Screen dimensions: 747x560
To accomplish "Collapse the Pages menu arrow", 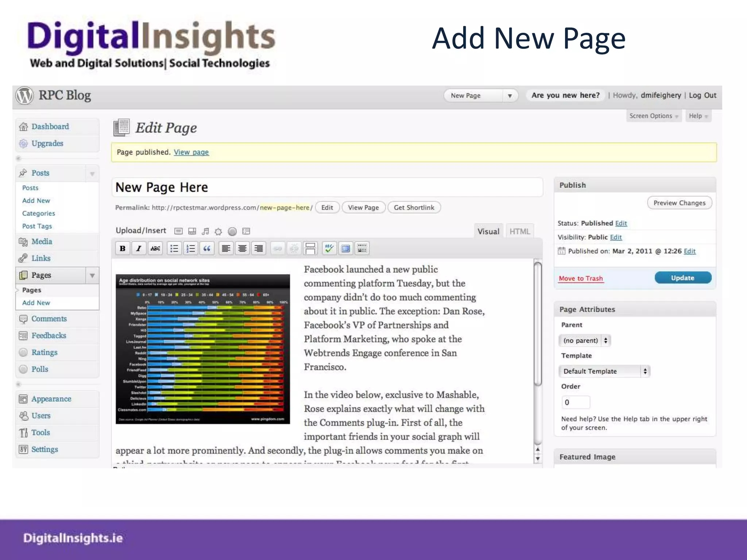I will (x=92, y=276).
